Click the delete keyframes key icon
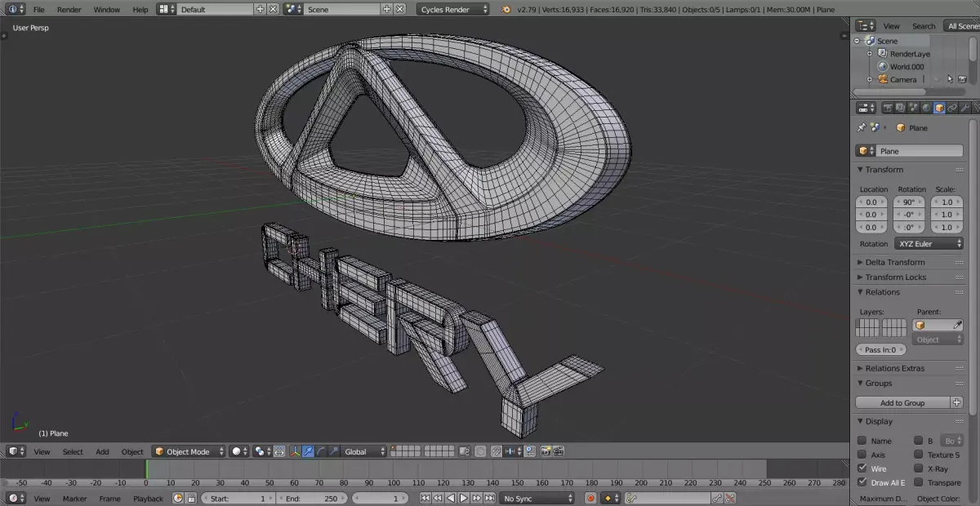The image size is (980, 506). tap(730, 498)
